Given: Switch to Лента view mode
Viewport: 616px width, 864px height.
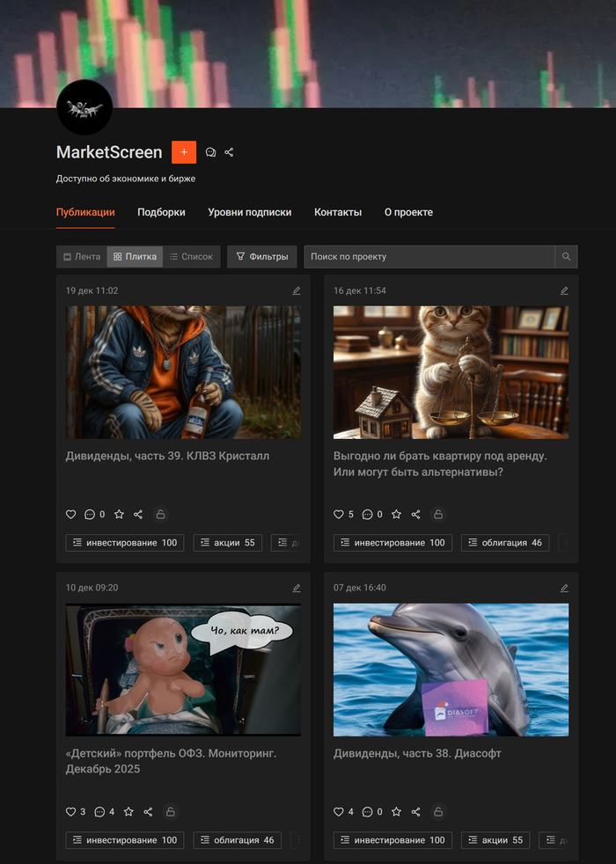Looking at the screenshot, I should pos(82,257).
